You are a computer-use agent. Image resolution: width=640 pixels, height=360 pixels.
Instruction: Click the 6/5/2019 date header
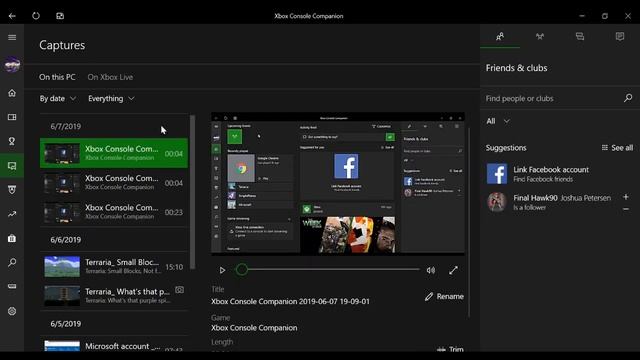coord(66,324)
